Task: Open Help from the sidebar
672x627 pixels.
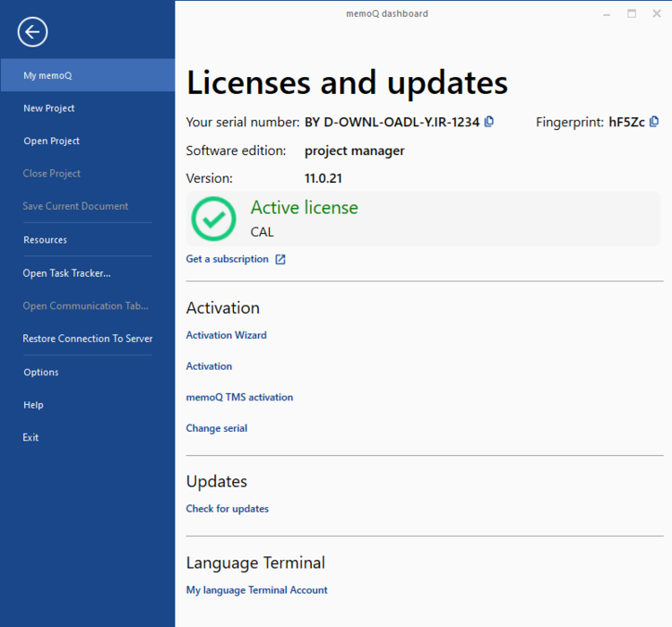Action: [x=33, y=405]
